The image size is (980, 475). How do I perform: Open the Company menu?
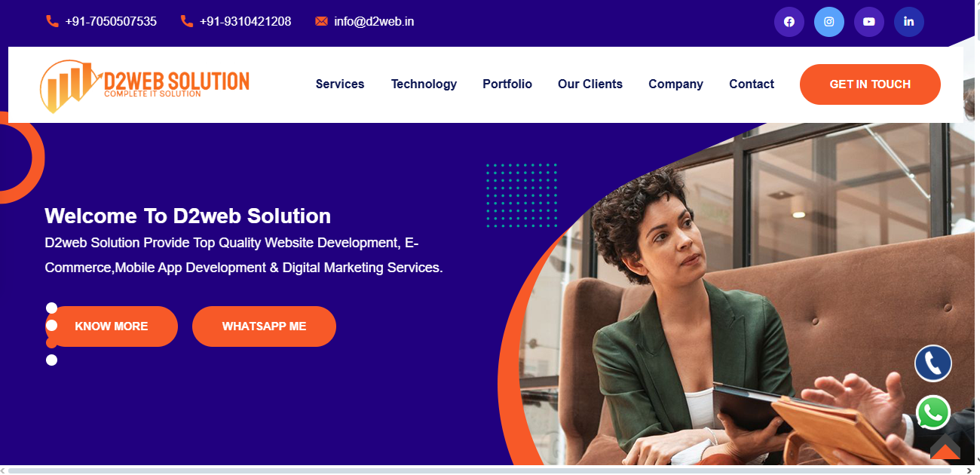click(x=675, y=84)
